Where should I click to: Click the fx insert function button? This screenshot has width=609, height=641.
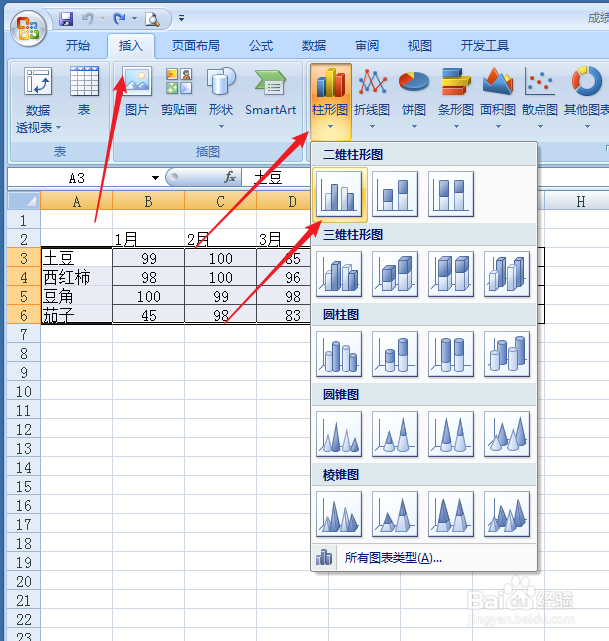coord(230,177)
